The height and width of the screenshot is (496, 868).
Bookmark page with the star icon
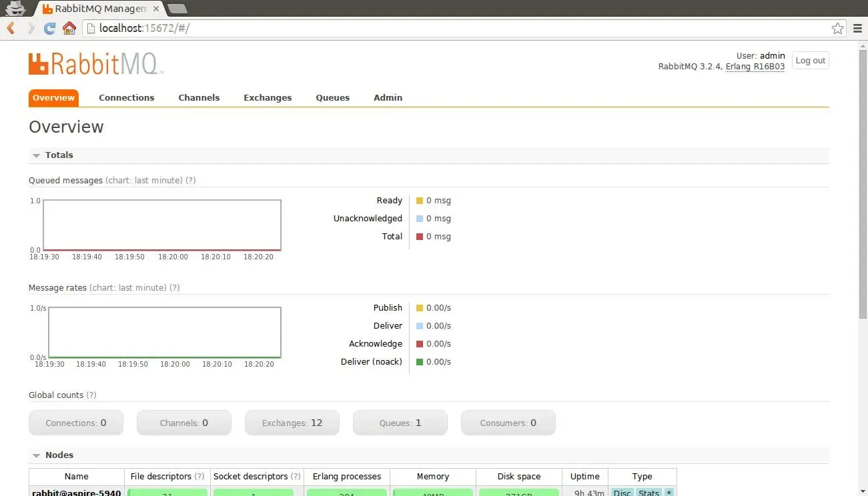pyautogui.click(x=837, y=28)
